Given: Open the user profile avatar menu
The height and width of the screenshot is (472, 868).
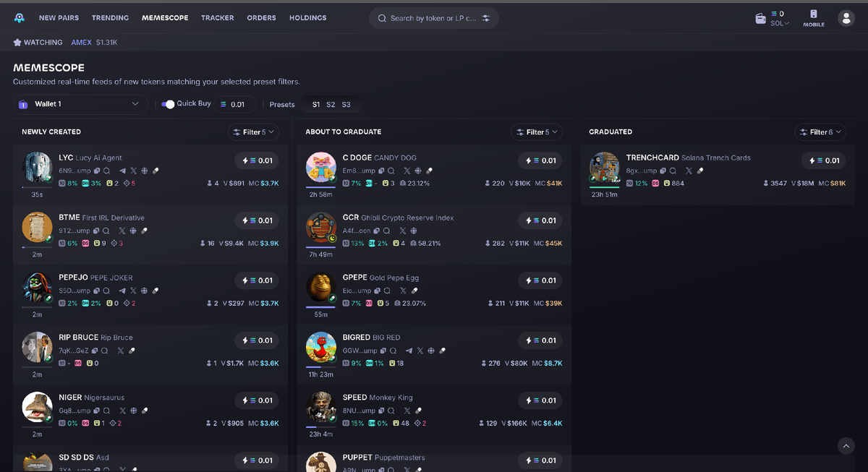Looking at the screenshot, I should click(x=846, y=18).
